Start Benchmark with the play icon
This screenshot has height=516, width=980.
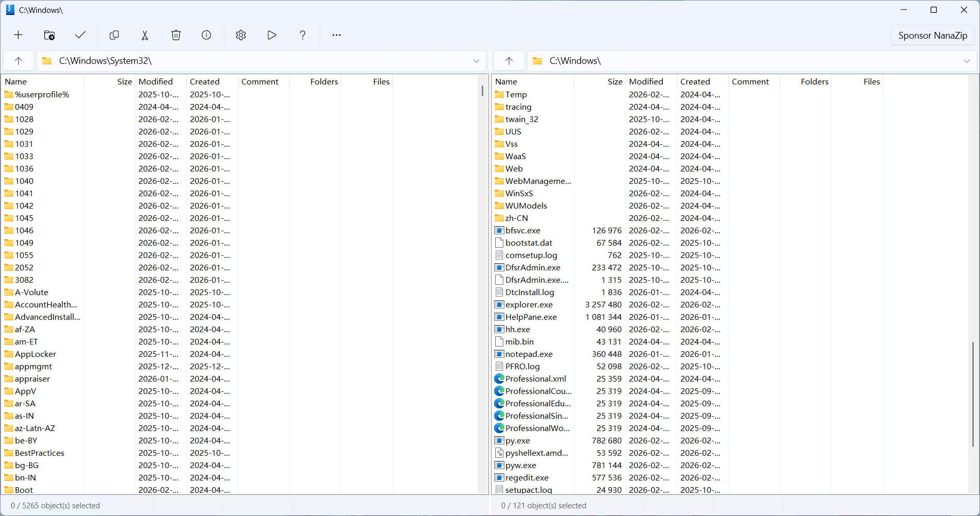coord(271,35)
